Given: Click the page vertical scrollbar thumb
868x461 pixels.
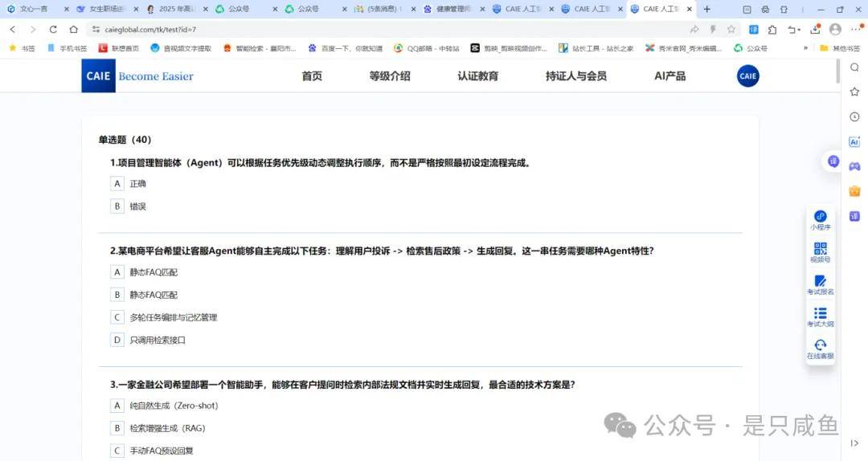Looking at the screenshot, I should 838,71.
